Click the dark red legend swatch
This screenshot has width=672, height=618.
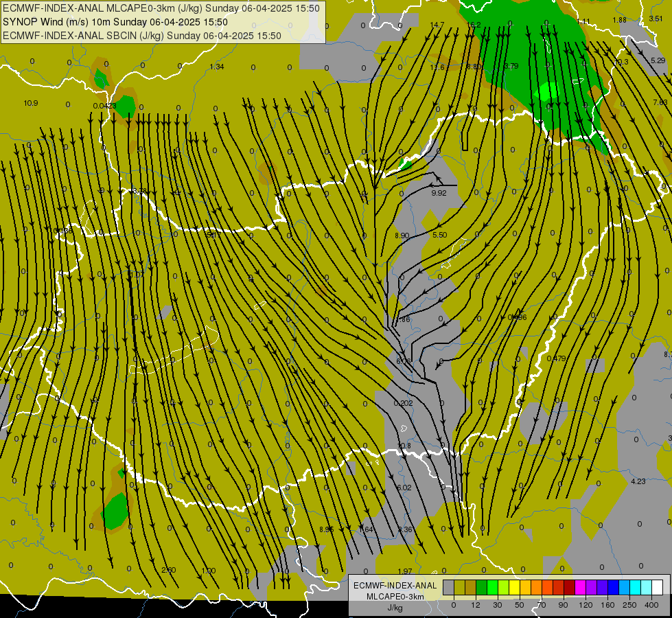click(570, 587)
